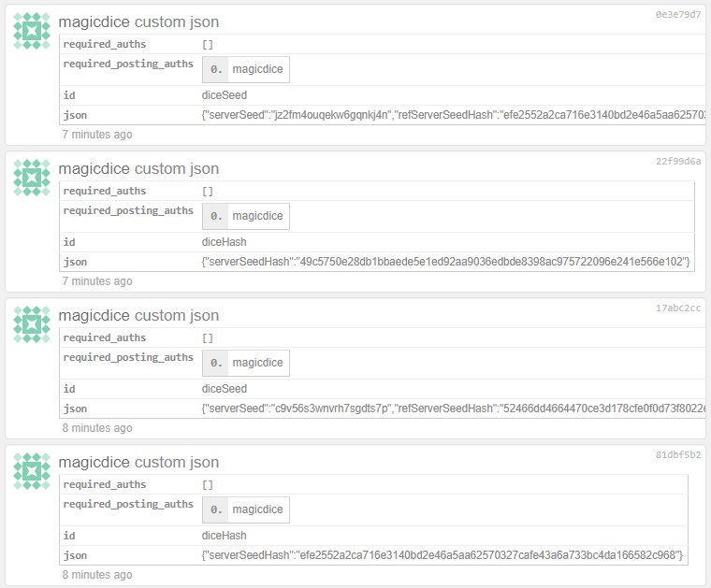Click json label in 0e3e79d7 card
Image resolution: width=711 pixels, height=588 pixels.
point(75,116)
